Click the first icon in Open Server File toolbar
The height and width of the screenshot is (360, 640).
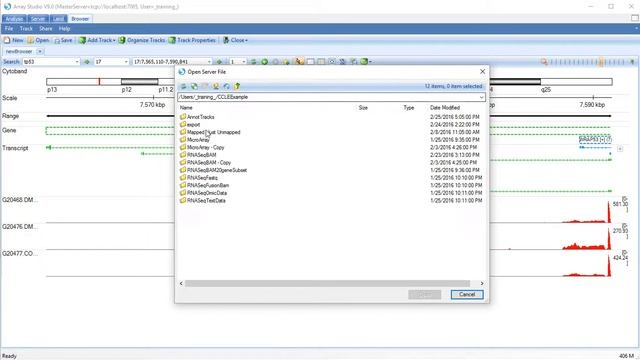tap(183, 86)
